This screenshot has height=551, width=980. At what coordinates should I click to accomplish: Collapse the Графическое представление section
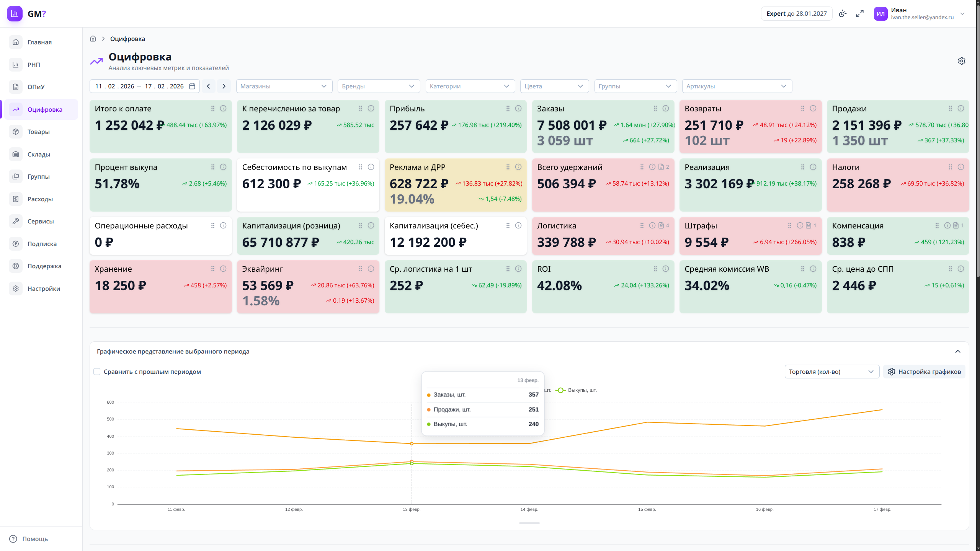[x=958, y=351]
